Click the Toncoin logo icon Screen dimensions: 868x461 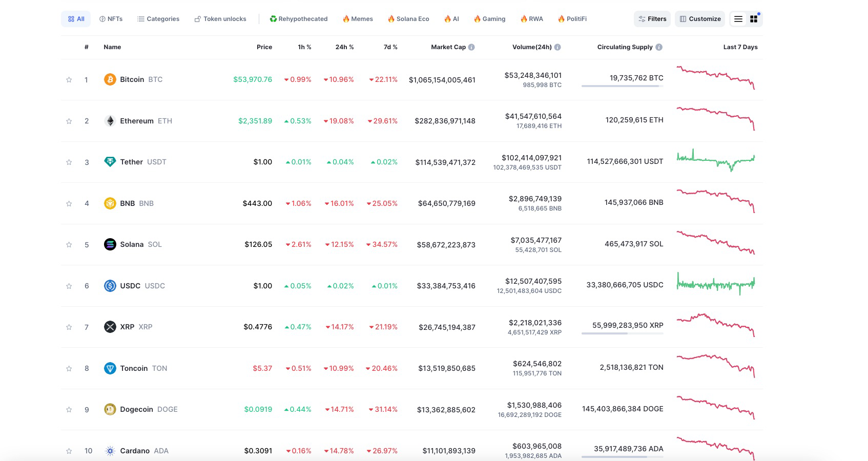point(110,368)
